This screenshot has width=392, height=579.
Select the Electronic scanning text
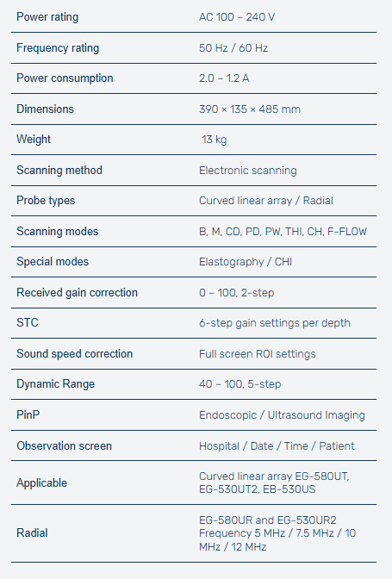(247, 171)
